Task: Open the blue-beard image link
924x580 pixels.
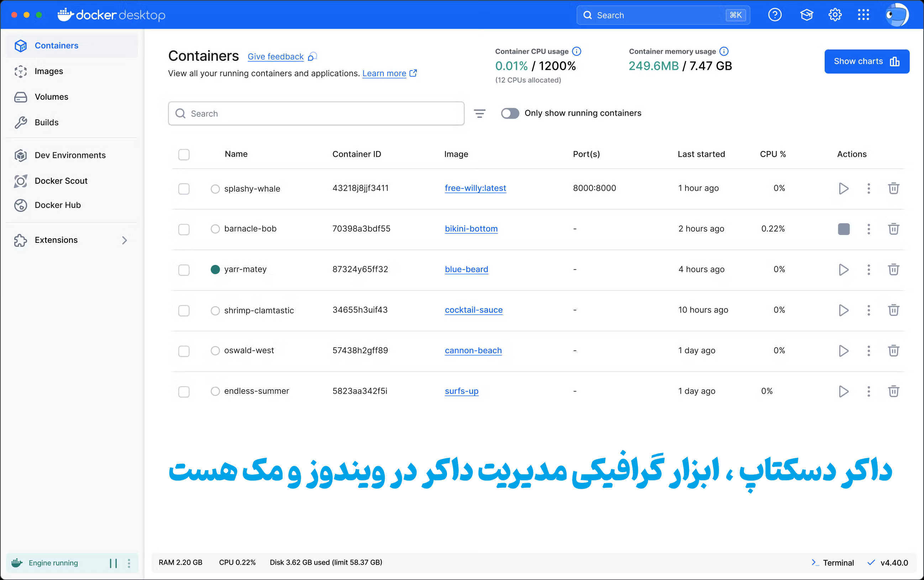Action: point(466,269)
